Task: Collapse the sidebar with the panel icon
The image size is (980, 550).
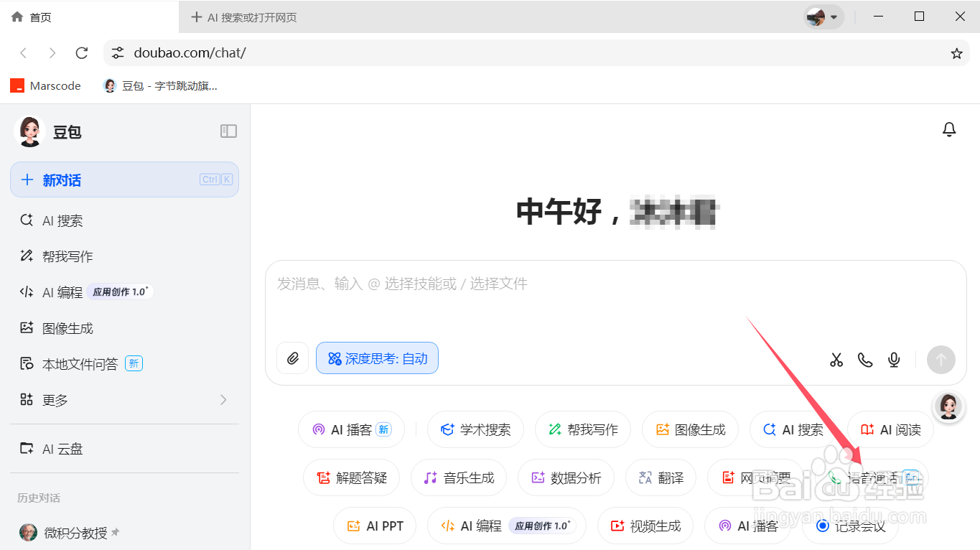Action: point(228,131)
